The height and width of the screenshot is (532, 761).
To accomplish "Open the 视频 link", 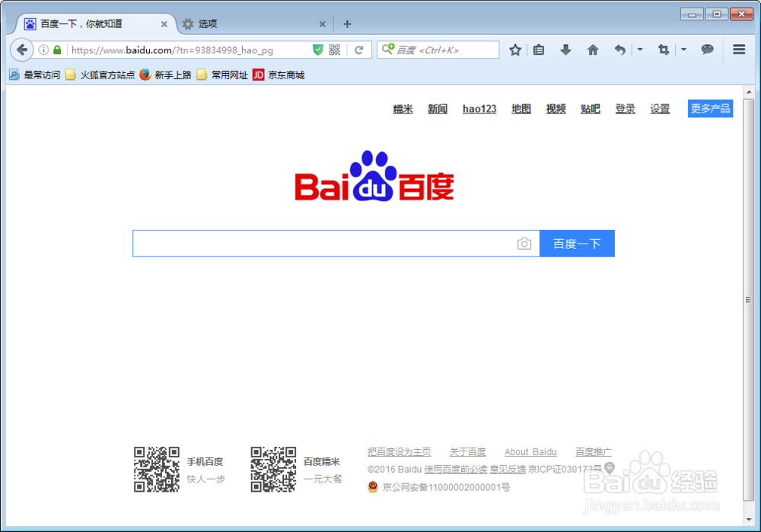I will (x=556, y=109).
